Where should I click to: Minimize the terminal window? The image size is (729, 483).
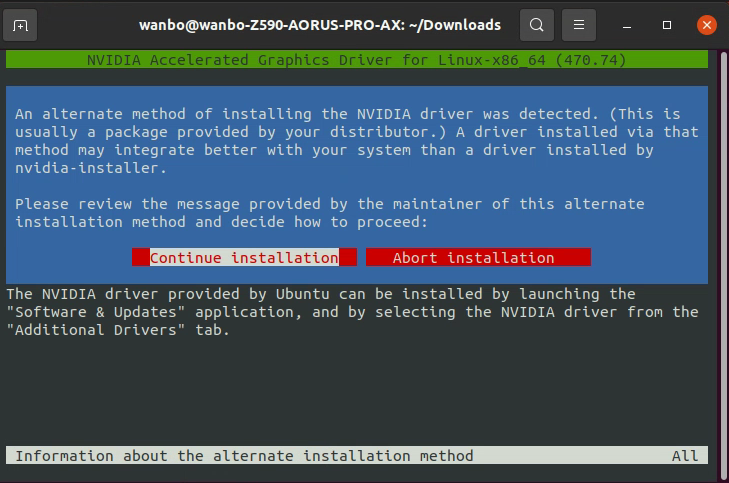(627, 25)
